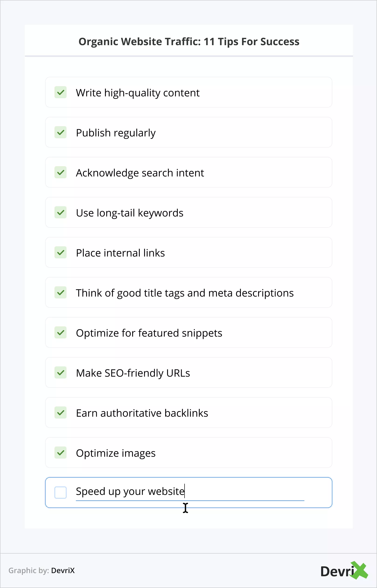Click the 'Speed up your website' text field
The image size is (377, 588).
coord(190,492)
